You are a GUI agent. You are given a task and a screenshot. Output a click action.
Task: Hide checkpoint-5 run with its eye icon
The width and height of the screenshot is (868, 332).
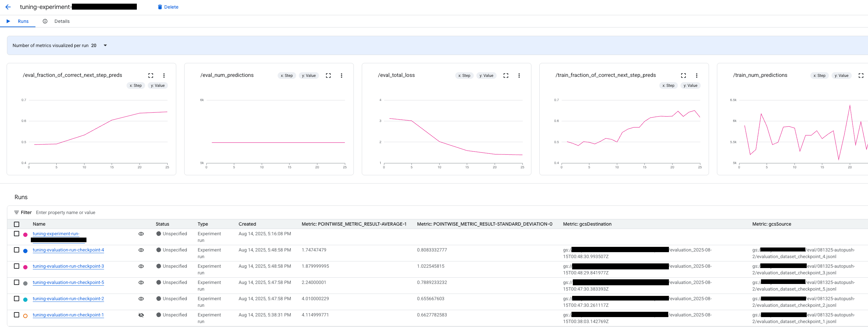tap(141, 282)
